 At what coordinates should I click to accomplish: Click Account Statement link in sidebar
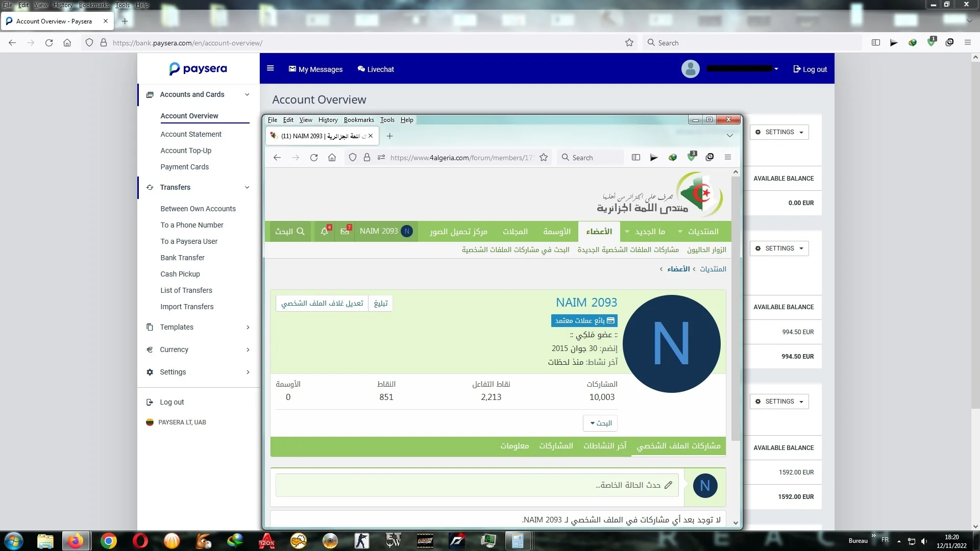(191, 134)
